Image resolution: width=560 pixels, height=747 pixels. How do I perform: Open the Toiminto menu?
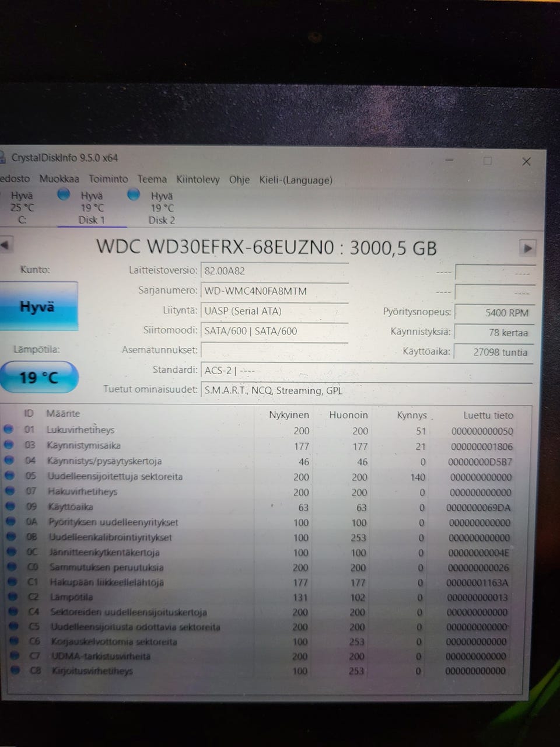[108, 179]
